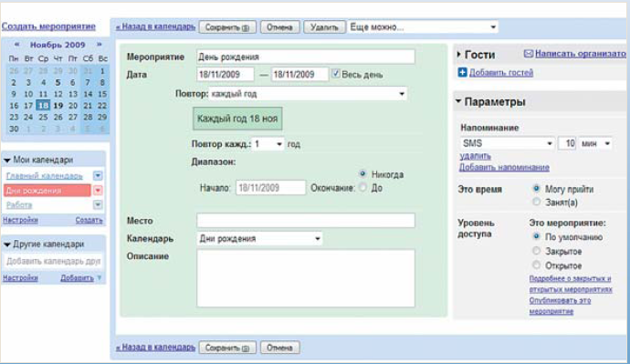Click Написать организатору link
630x364 pixels.
click(x=580, y=54)
